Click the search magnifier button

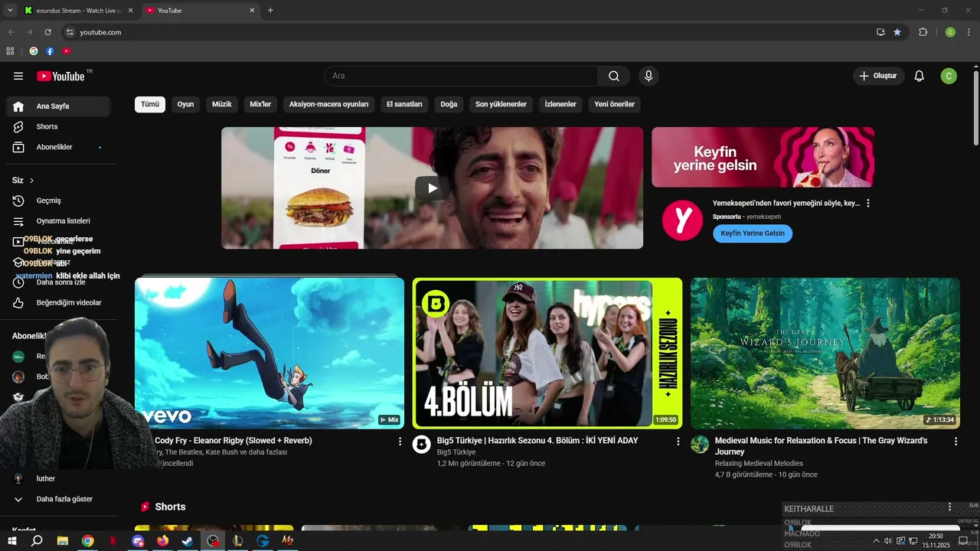[614, 76]
